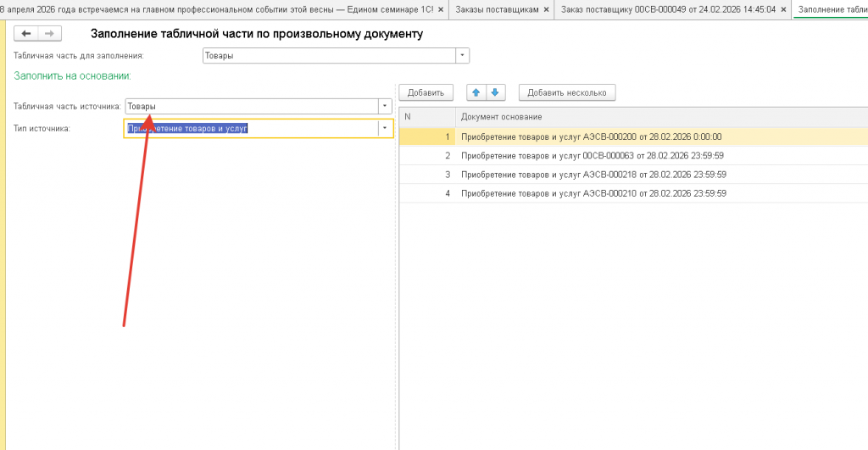Click the Добавить несколько button
This screenshot has width=868, height=450.
tap(567, 92)
